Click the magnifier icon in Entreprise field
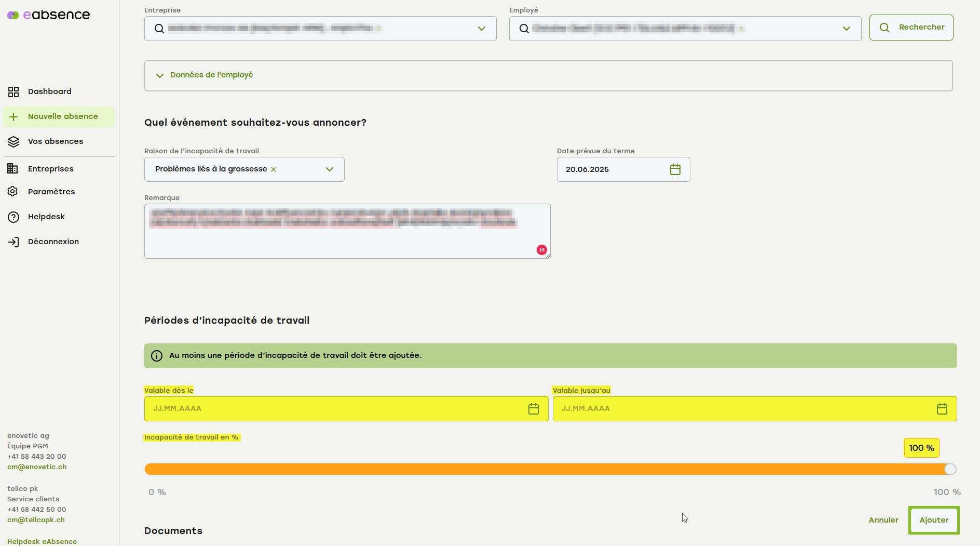Image resolution: width=980 pixels, height=546 pixels. coord(159,29)
